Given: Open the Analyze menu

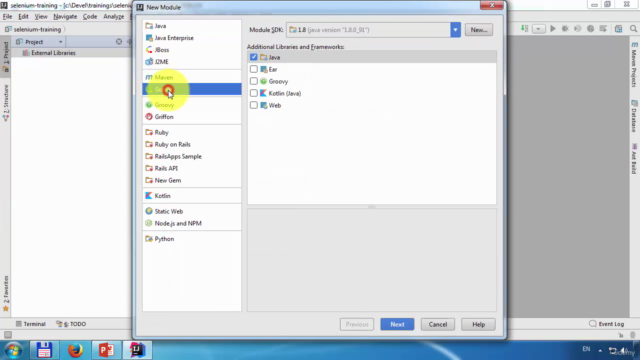Looking at the screenshot, I should tap(113, 17).
